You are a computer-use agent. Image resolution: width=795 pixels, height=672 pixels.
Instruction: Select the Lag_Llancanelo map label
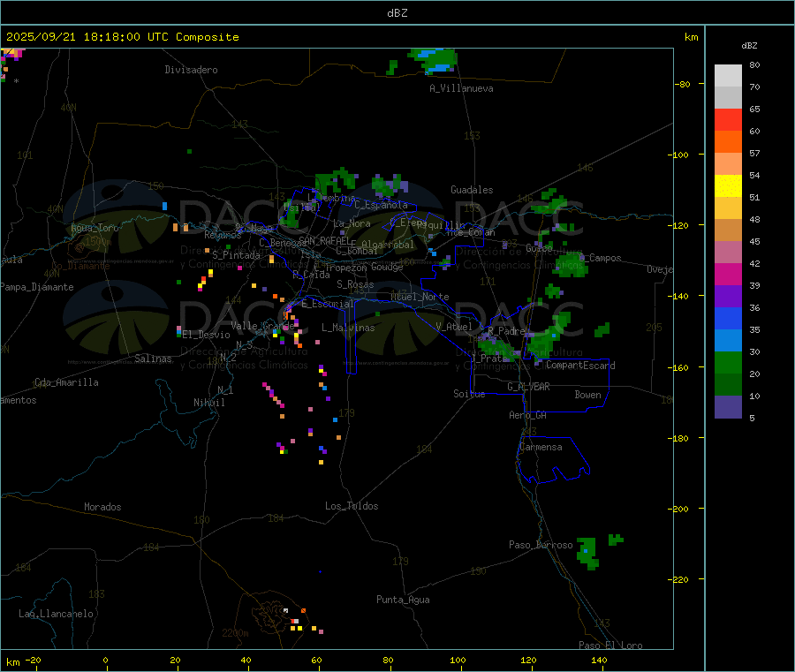(56, 613)
